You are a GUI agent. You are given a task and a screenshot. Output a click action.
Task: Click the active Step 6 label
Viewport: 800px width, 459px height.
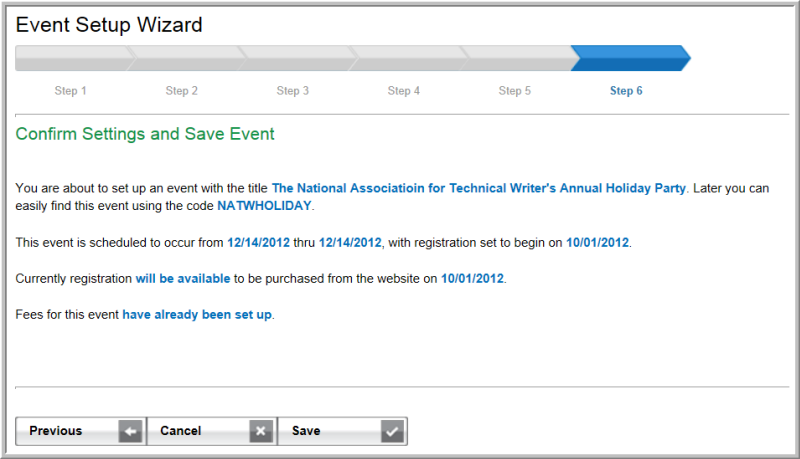(626, 91)
